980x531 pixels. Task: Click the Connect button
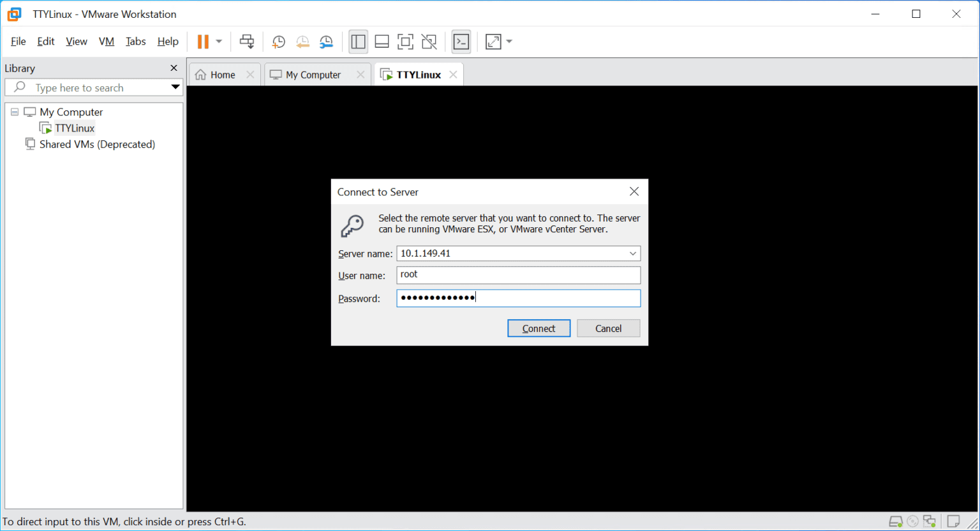click(x=538, y=327)
